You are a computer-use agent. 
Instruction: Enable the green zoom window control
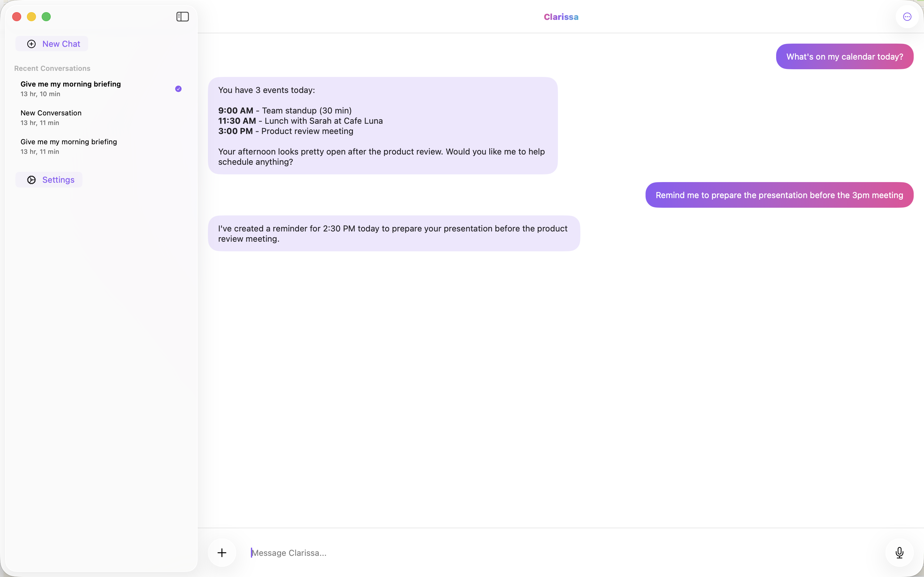(x=46, y=16)
